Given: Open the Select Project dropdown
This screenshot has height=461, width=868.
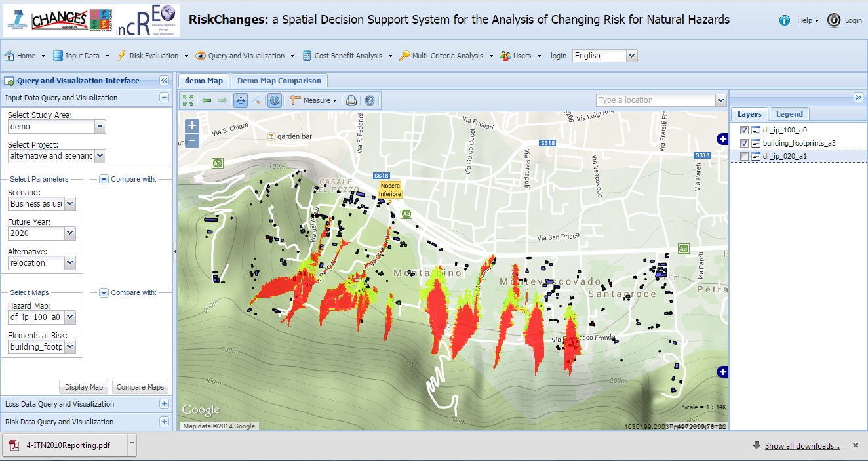Looking at the screenshot, I should click(x=100, y=156).
